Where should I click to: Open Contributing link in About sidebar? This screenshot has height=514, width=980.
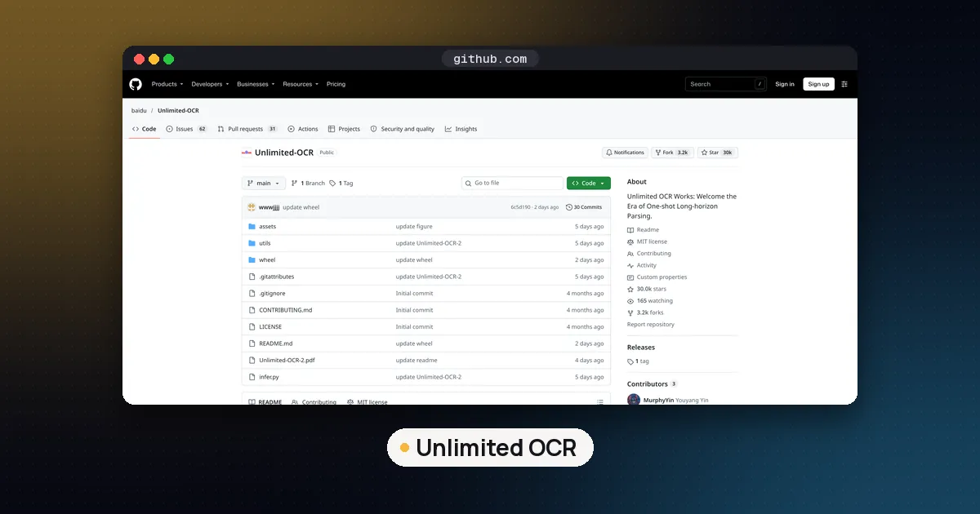(649, 254)
